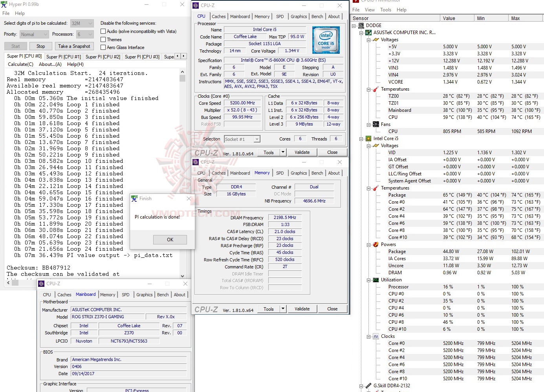Open SPD tab in CPU-Z Memory window
The image size is (544, 392).
(280, 173)
